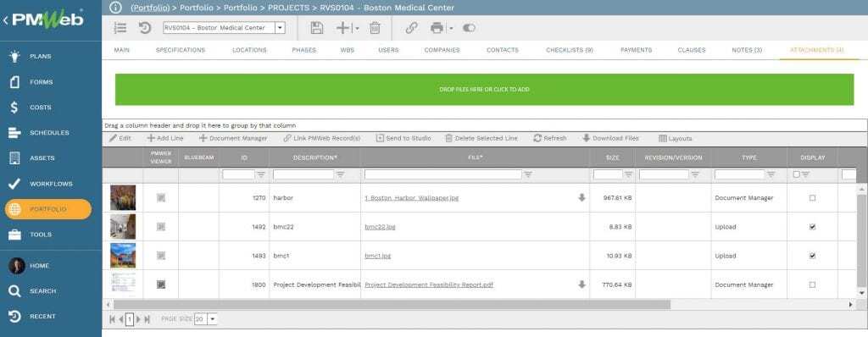This screenshot has width=868, height=337.
Task: Open the File column filter menu
Action: (527, 174)
